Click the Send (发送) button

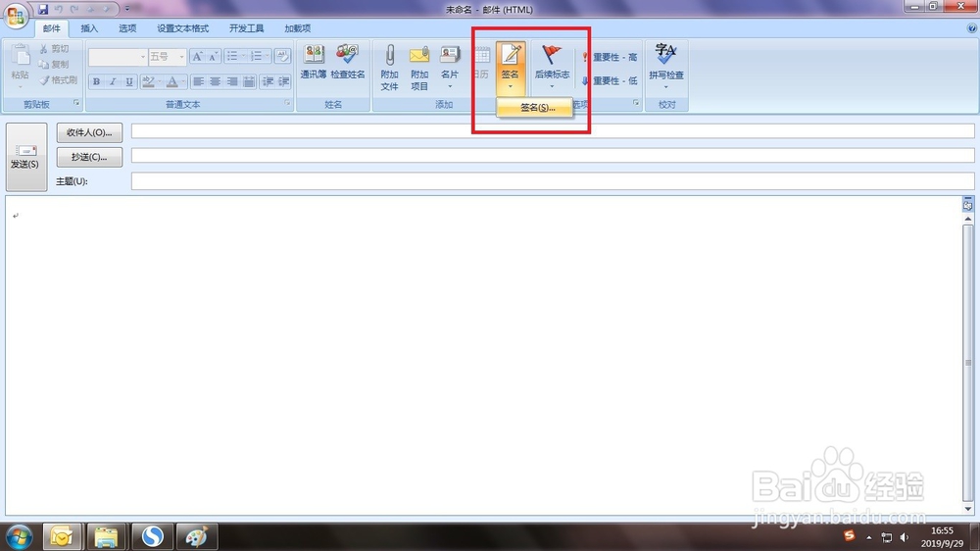click(x=26, y=157)
